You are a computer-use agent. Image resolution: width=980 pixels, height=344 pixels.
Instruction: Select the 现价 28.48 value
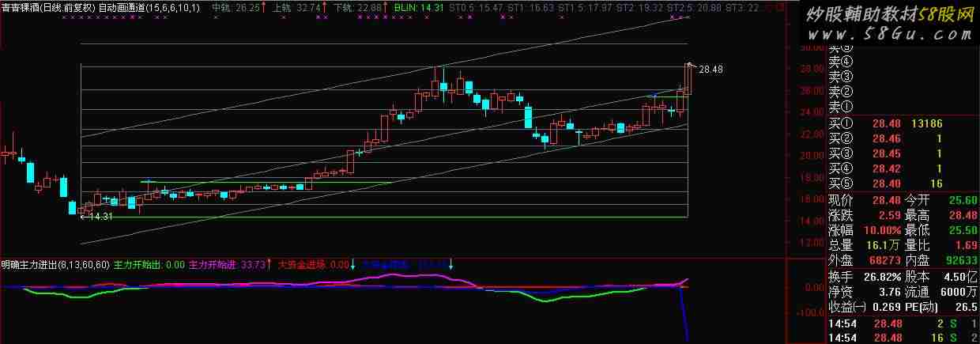[x=888, y=200]
